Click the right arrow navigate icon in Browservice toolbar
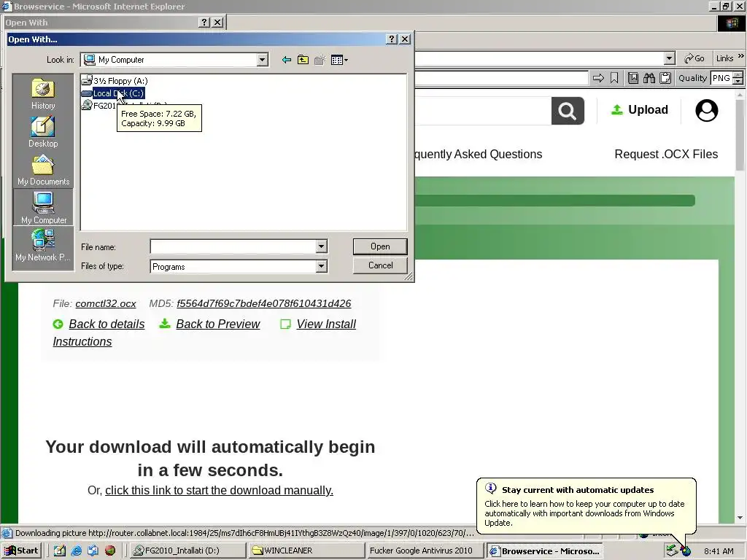This screenshot has height=560, width=747. coord(598,78)
